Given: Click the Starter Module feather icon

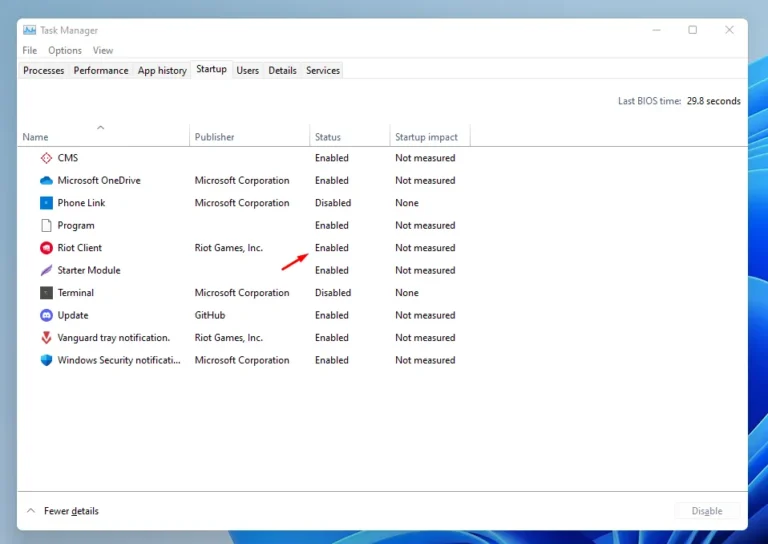Looking at the screenshot, I should [46, 270].
